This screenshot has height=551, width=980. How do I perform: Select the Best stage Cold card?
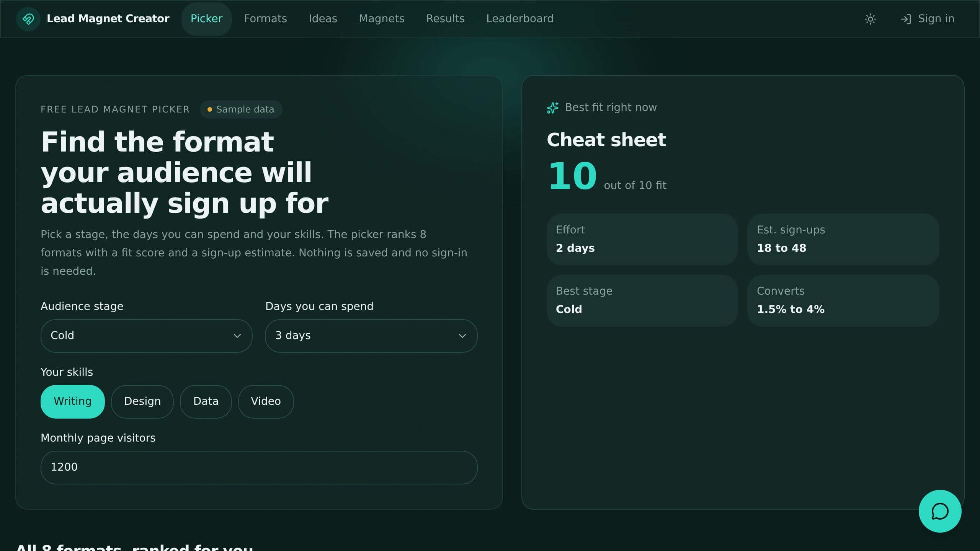pos(642,301)
